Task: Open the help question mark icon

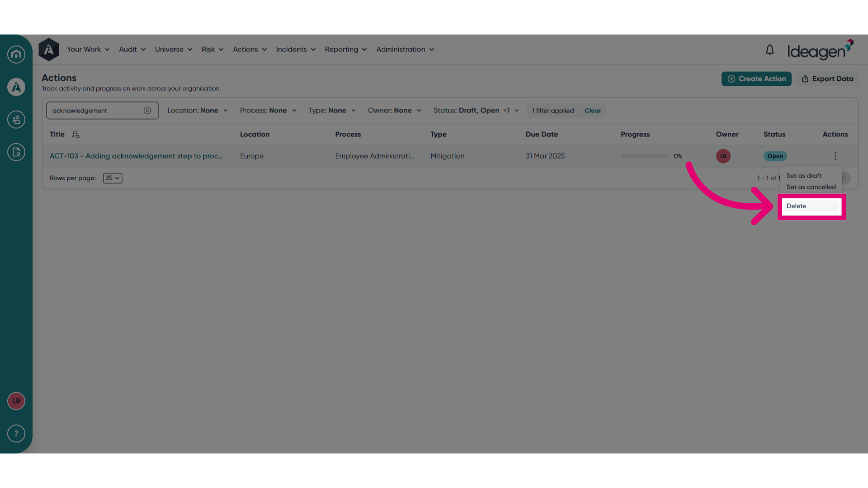Action: pyautogui.click(x=16, y=434)
